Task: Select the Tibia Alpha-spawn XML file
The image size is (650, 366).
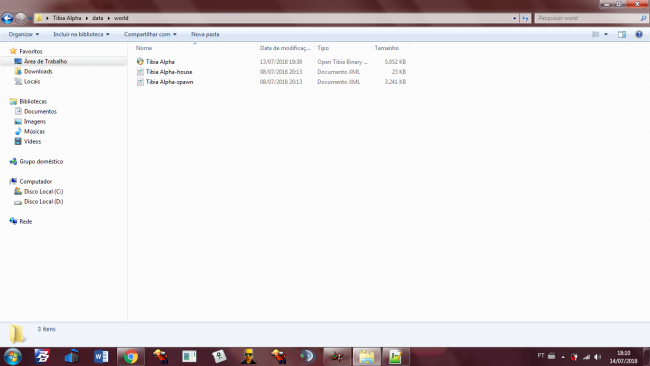Action: click(169, 82)
